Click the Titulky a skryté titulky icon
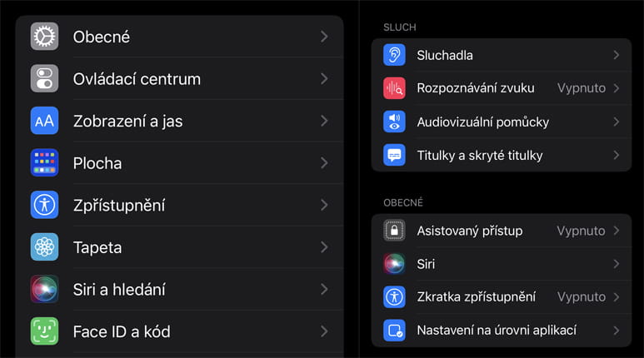 [394, 155]
